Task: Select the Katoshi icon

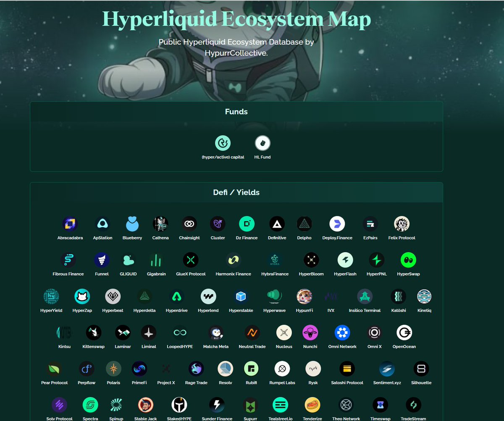Action: coord(398,297)
